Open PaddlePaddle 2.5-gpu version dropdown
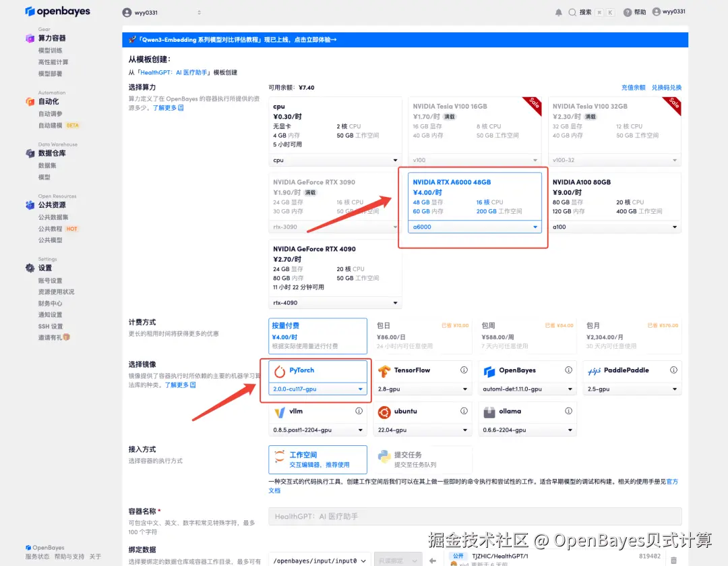Image resolution: width=728 pixels, height=566 pixels. pos(632,389)
